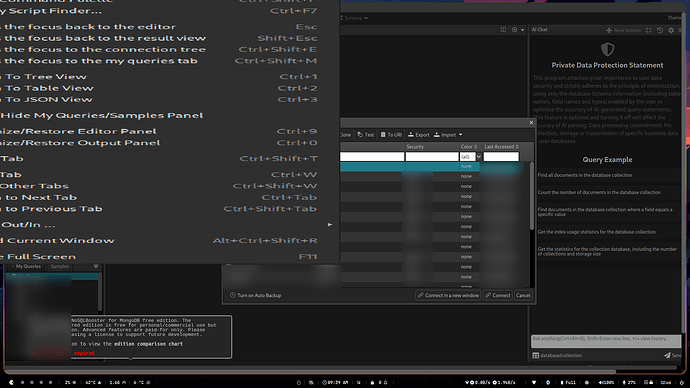Click Export in connection dialog toolbar

click(x=418, y=135)
